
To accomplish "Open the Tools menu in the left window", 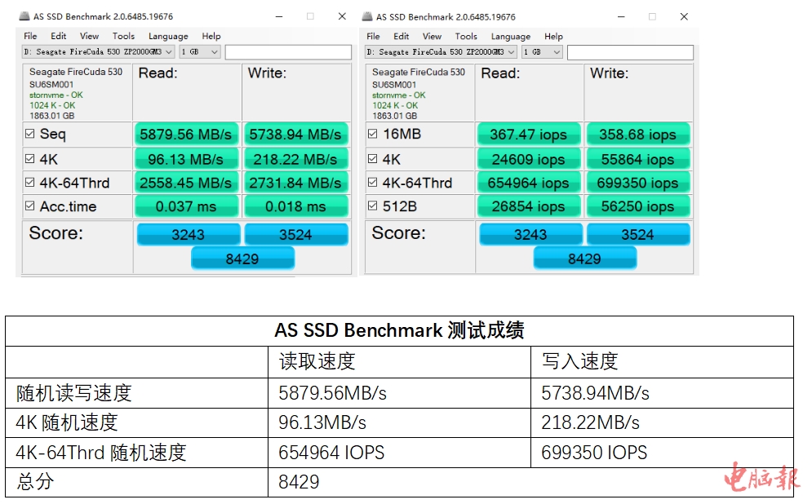I will click(123, 36).
